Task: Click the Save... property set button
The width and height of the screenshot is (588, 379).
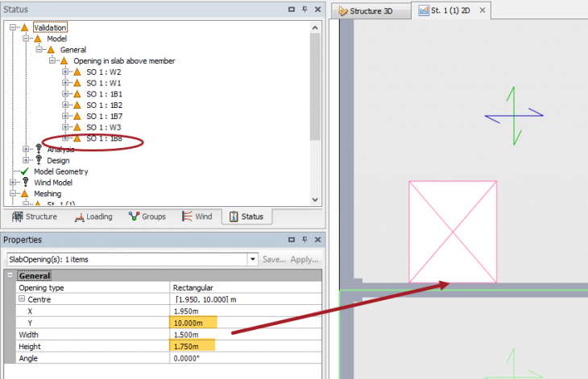Action: [274, 259]
